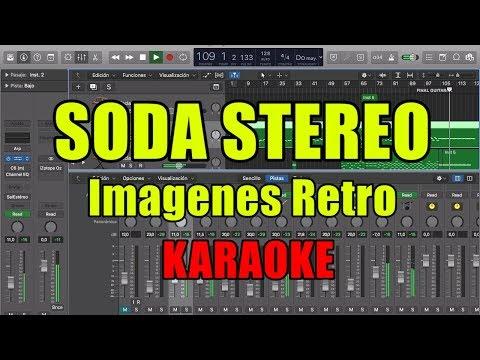480x360 pixels.
Task: Add a new track with plus button
Action: [x=78, y=87]
